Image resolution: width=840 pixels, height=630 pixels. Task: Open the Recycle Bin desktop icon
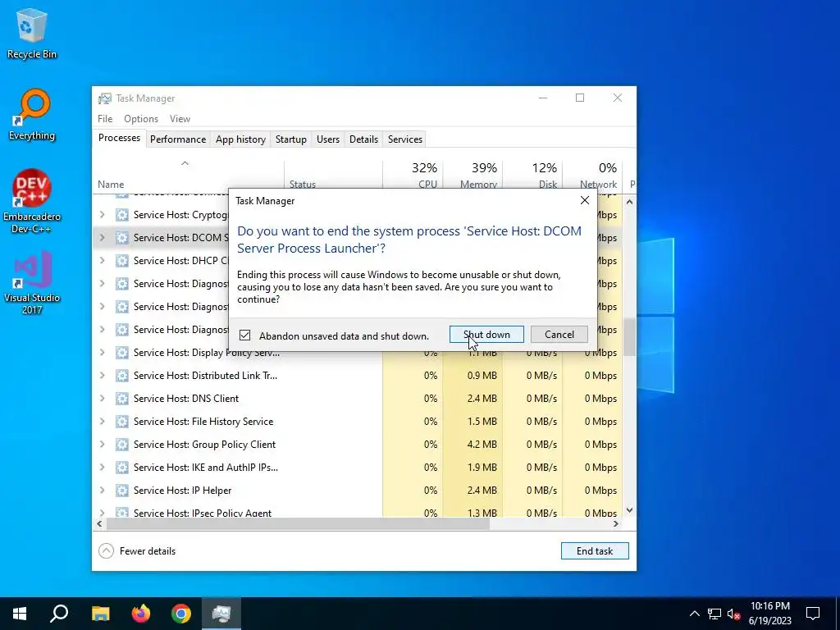(x=32, y=34)
